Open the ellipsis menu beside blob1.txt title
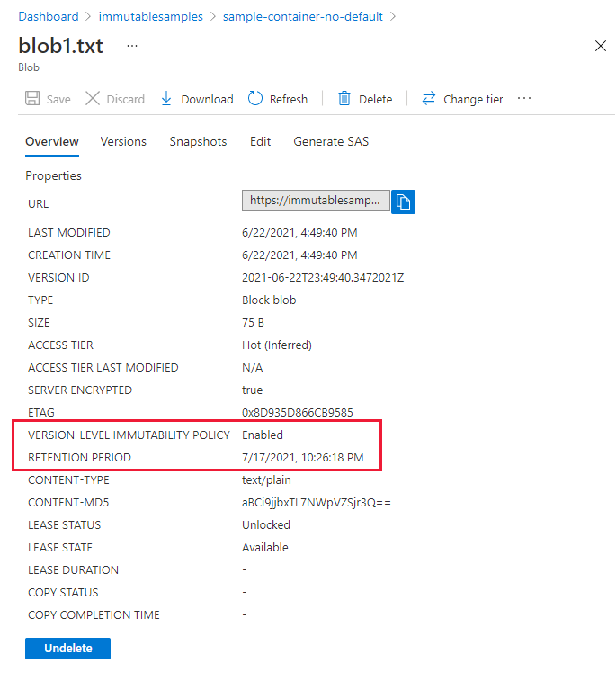The height and width of the screenshot is (681, 616). [x=132, y=46]
